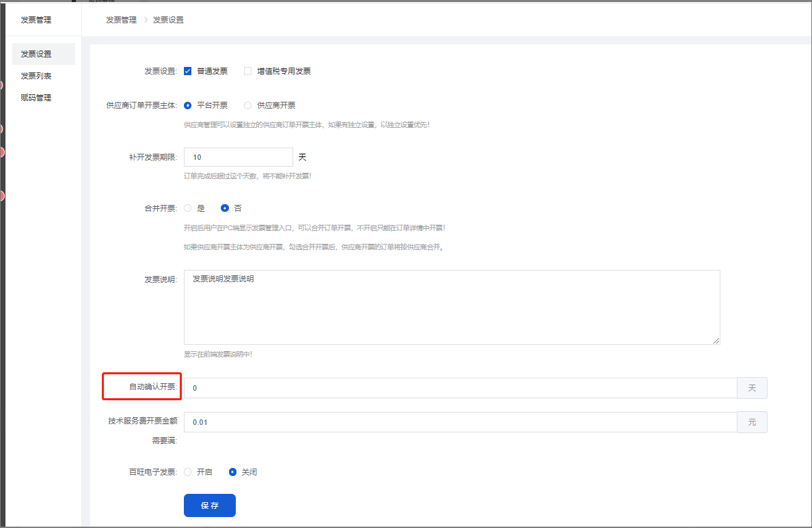
Task: Enable the 增值税专用发票 checkbox
Action: (x=248, y=71)
